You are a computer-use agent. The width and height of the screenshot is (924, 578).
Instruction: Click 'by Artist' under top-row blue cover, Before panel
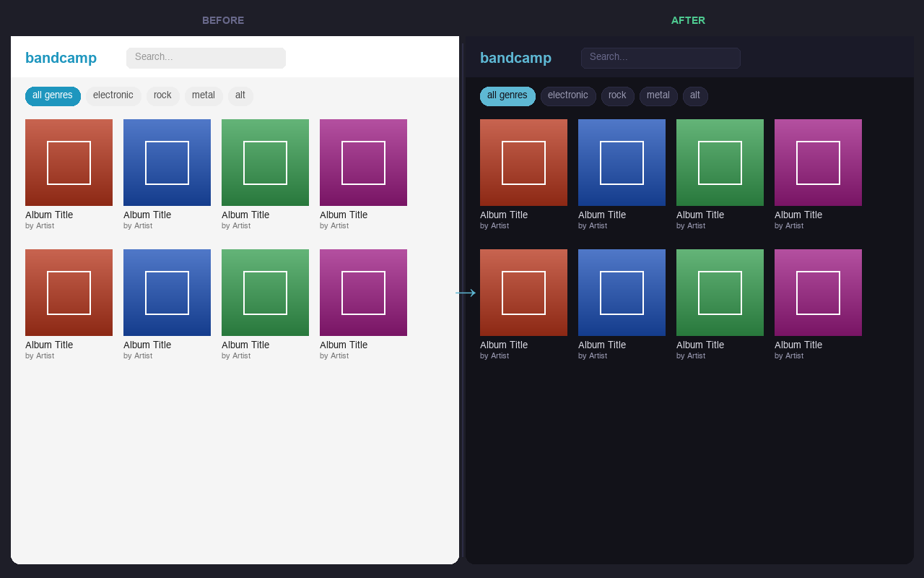tap(138, 226)
